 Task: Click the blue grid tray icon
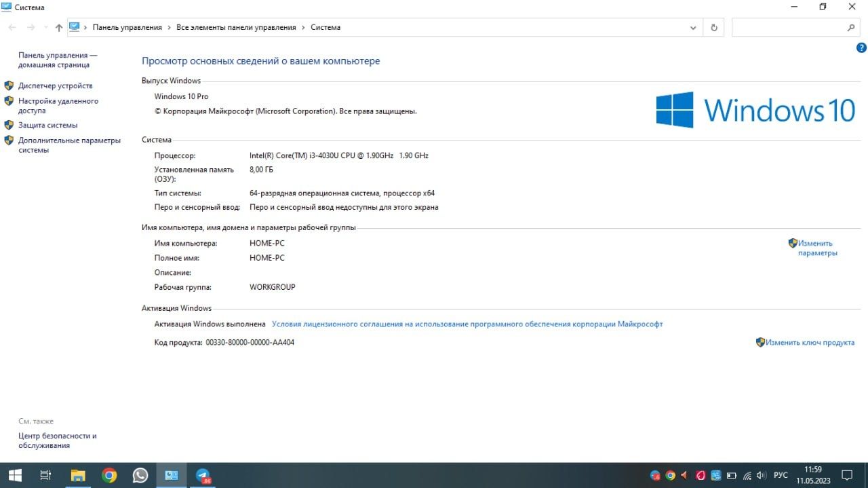click(716, 475)
